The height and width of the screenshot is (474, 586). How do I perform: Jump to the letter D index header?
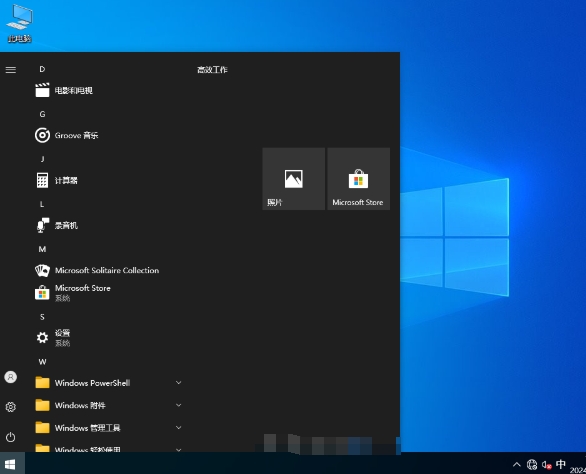click(x=42, y=69)
